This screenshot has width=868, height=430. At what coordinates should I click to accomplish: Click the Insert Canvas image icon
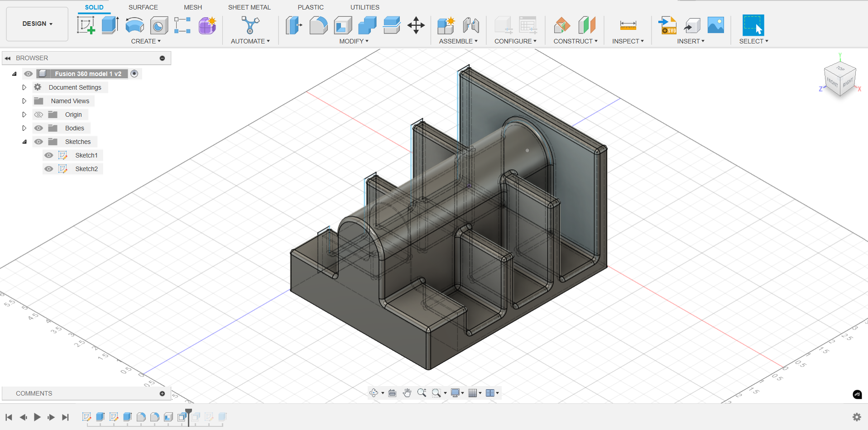click(x=716, y=25)
